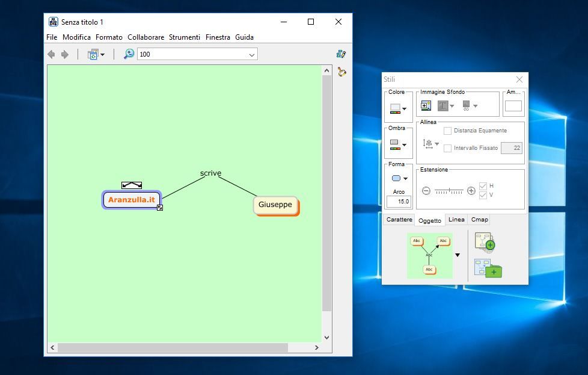Click the style preview thumbnail
Screen dimensions: 588x375
[430, 256]
